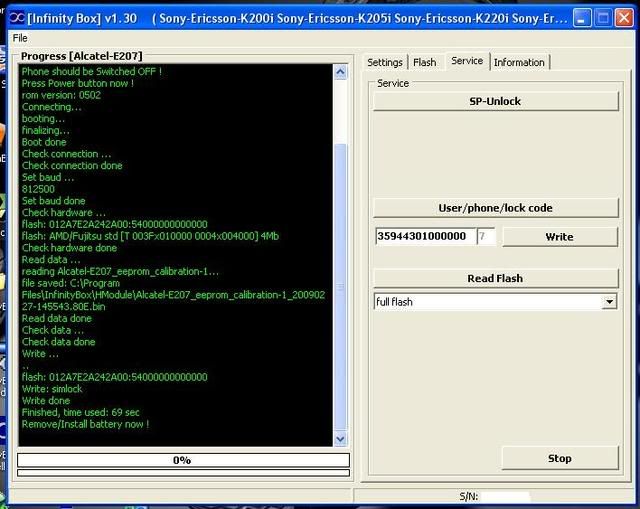Click the log scrollbar up arrow

pos(340,72)
